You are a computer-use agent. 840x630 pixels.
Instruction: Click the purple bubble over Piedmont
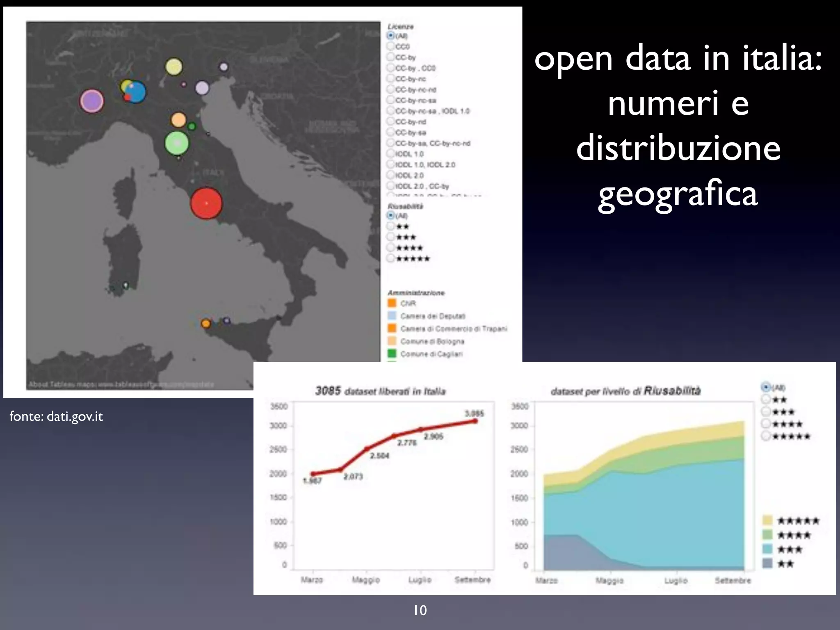click(x=92, y=101)
